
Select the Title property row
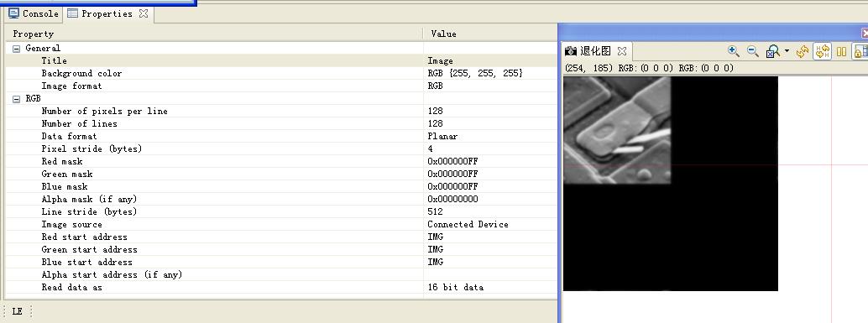pyautogui.click(x=281, y=61)
